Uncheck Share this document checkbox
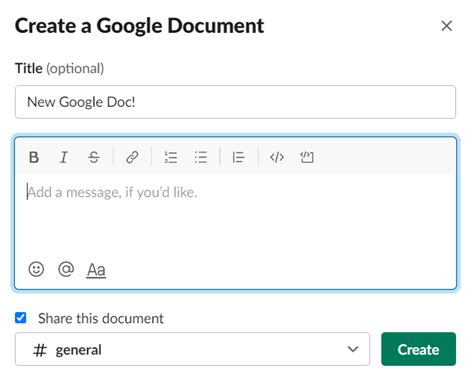 tap(21, 318)
